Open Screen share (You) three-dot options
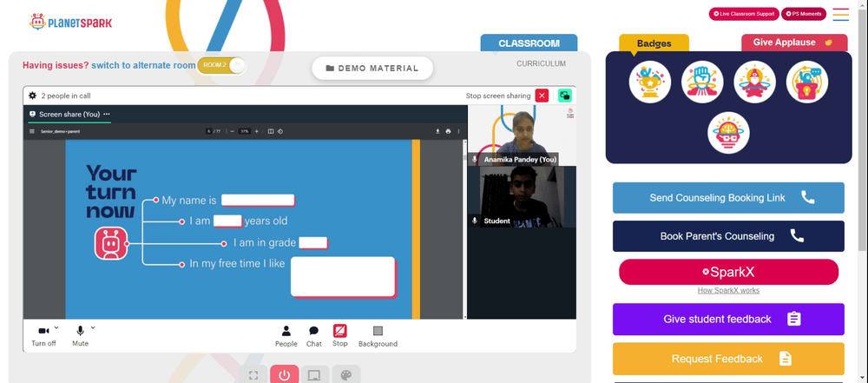 tap(107, 114)
